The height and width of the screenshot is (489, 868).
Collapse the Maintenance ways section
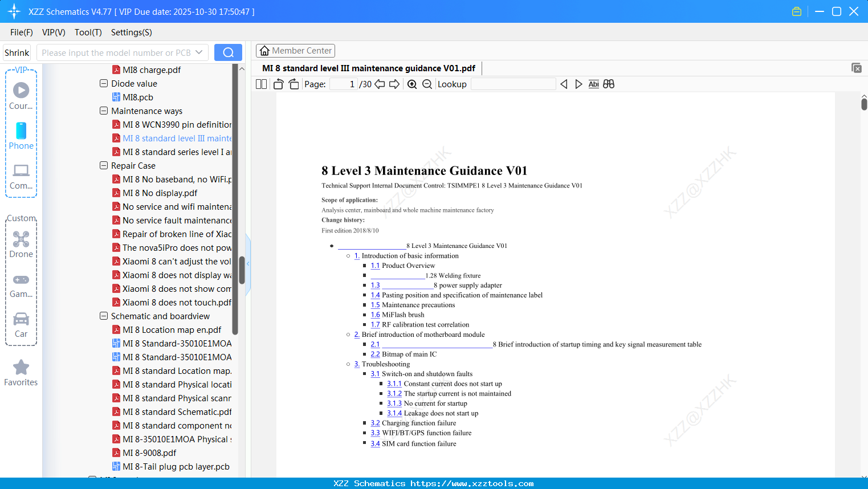pyautogui.click(x=103, y=111)
